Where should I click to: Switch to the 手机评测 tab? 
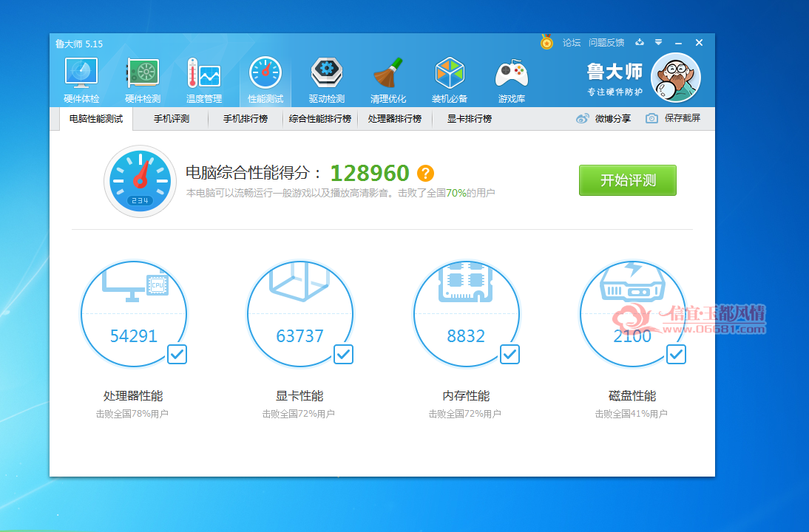[172, 118]
